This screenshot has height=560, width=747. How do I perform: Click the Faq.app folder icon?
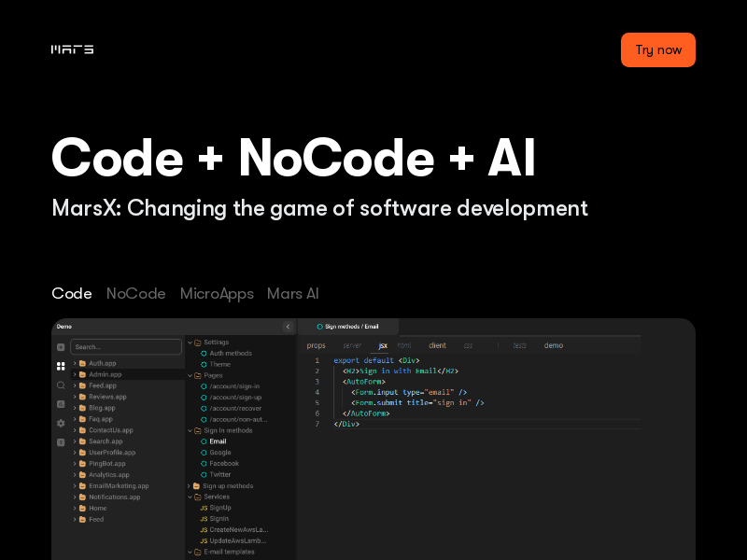(x=82, y=419)
